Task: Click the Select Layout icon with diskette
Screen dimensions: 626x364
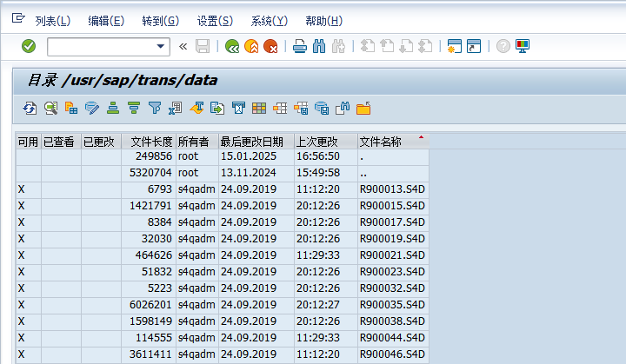Action: coord(301,109)
